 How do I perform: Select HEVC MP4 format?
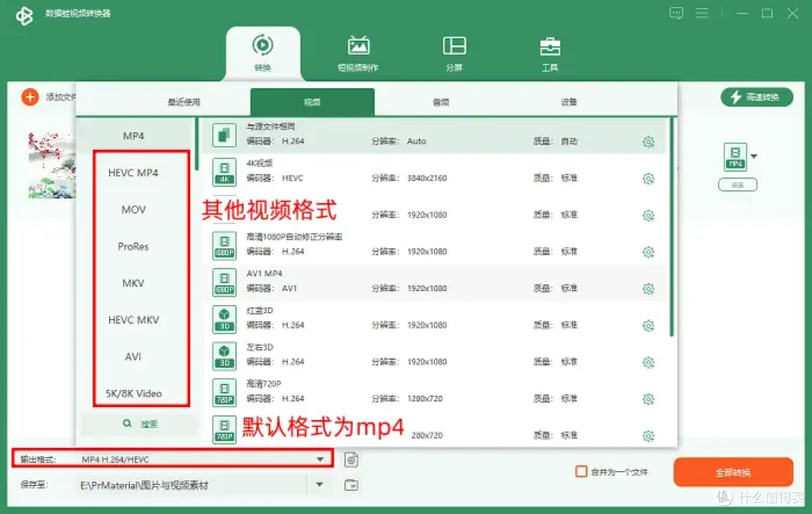(x=134, y=172)
